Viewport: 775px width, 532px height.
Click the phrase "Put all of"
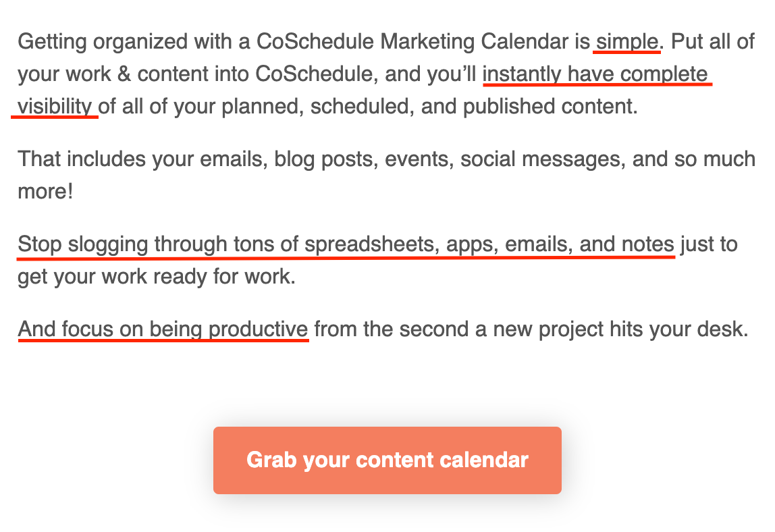[713, 42]
